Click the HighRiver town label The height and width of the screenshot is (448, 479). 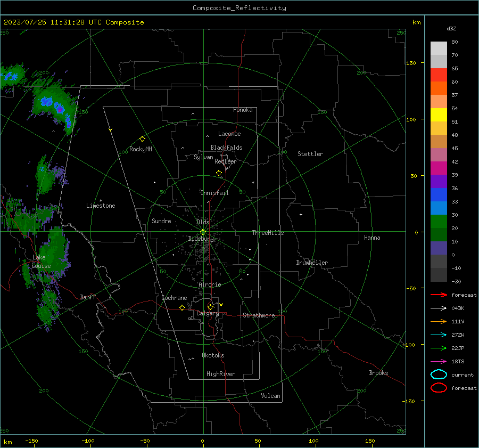pos(221,374)
